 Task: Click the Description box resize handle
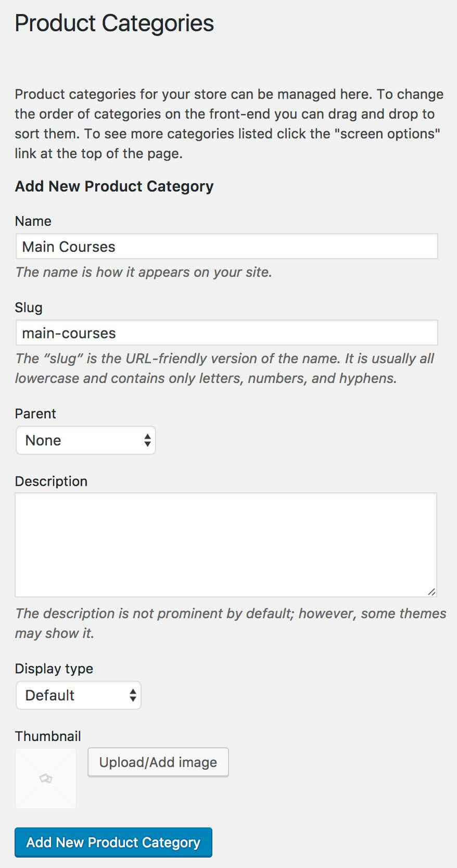coord(431,592)
